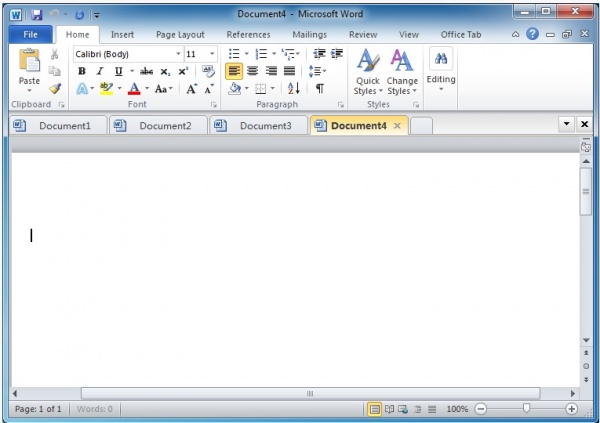Apply Text Effects glowing A icon
600x423 pixels.
click(x=82, y=89)
